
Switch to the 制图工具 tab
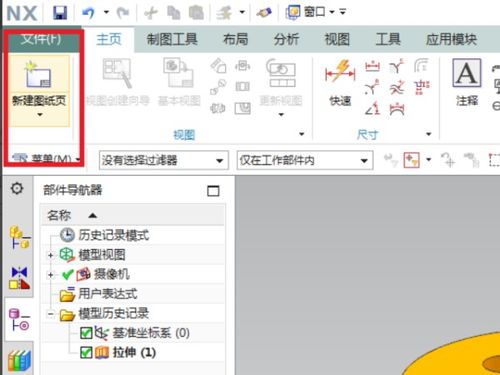click(172, 39)
